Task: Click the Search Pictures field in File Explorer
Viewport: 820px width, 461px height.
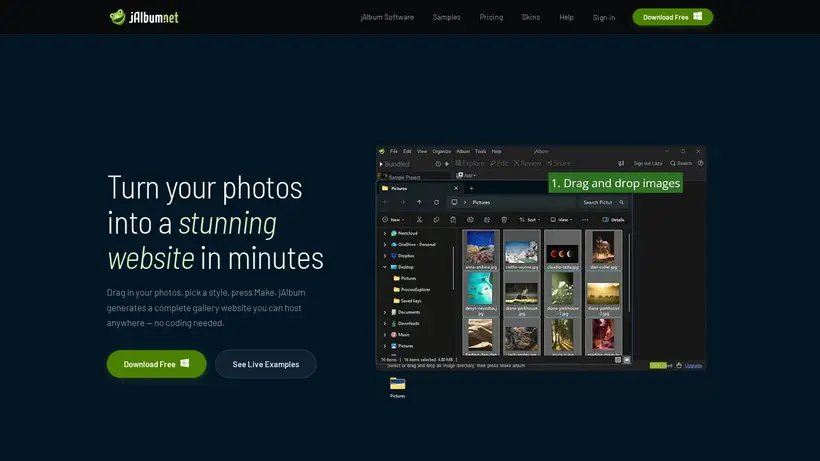Action: (602, 202)
